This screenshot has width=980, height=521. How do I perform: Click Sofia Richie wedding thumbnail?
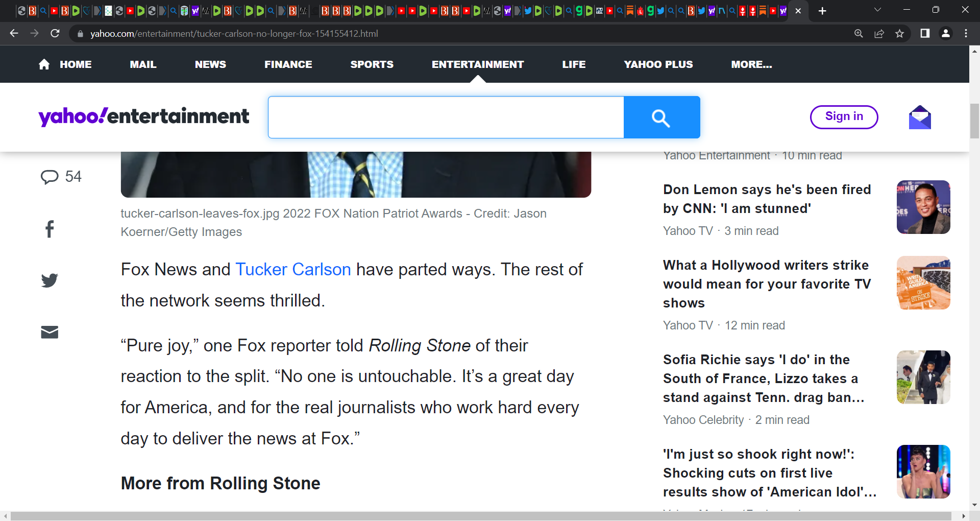(x=923, y=377)
